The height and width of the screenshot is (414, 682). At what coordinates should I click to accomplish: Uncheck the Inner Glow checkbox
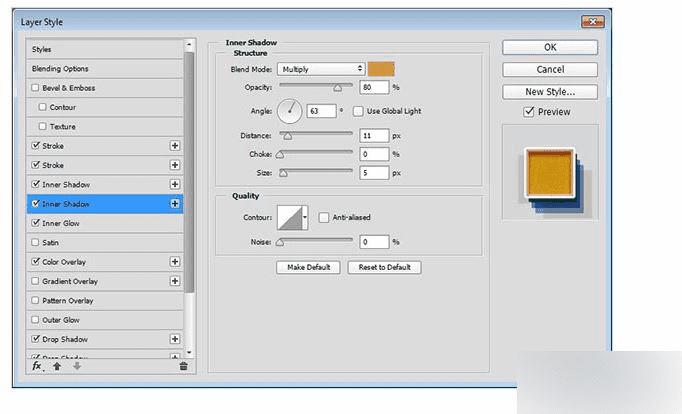coord(36,223)
